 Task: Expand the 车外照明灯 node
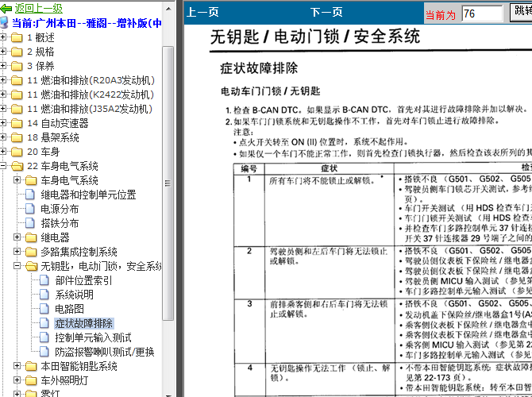(17, 380)
